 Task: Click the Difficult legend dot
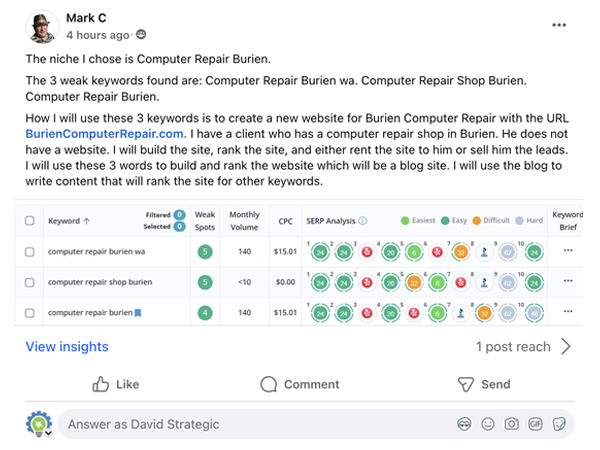click(476, 221)
